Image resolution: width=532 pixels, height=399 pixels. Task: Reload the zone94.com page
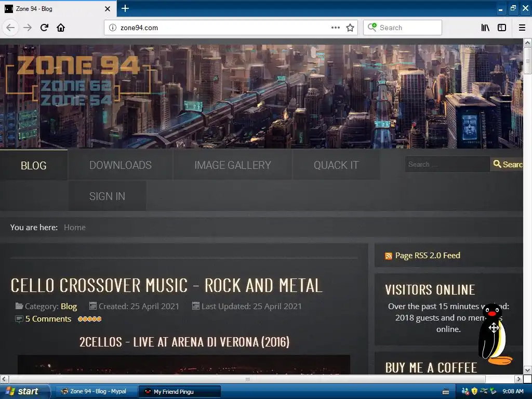[x=44, y=28]
